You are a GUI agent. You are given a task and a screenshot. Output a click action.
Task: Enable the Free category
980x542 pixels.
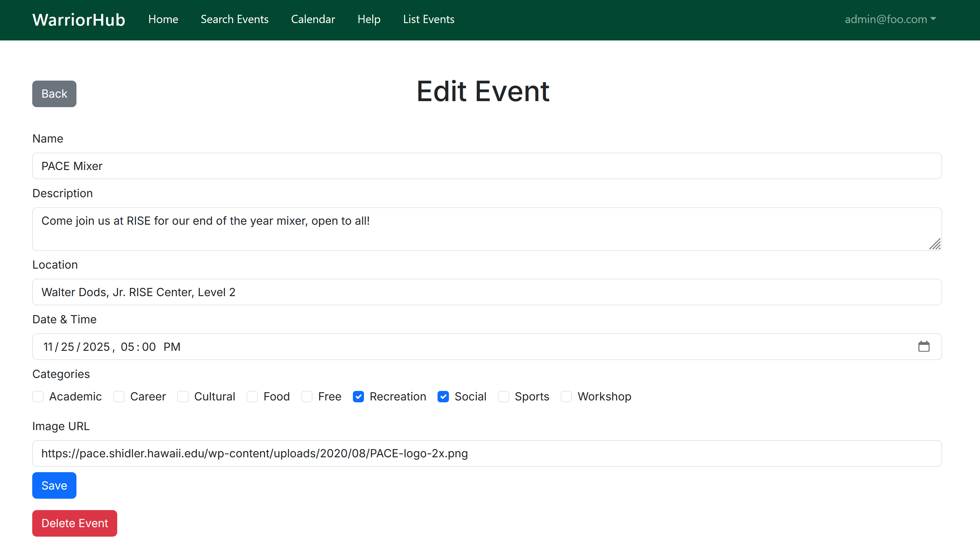(307, 397)
